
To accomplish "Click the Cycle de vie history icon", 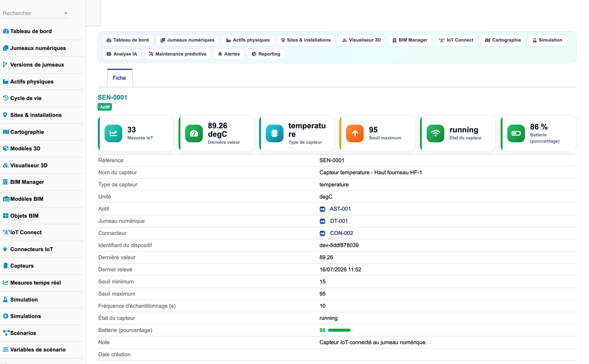I will tap(6, 98).
